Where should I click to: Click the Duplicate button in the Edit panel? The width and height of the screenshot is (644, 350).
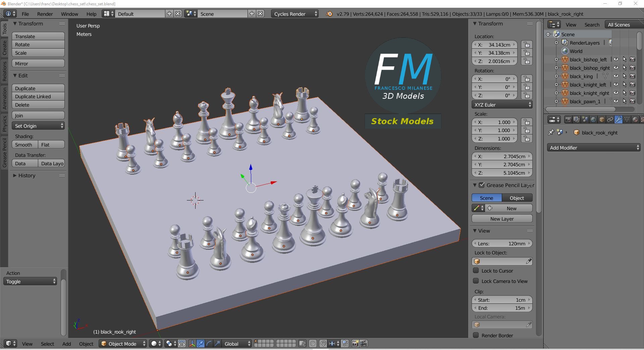(x=38, y=88)
